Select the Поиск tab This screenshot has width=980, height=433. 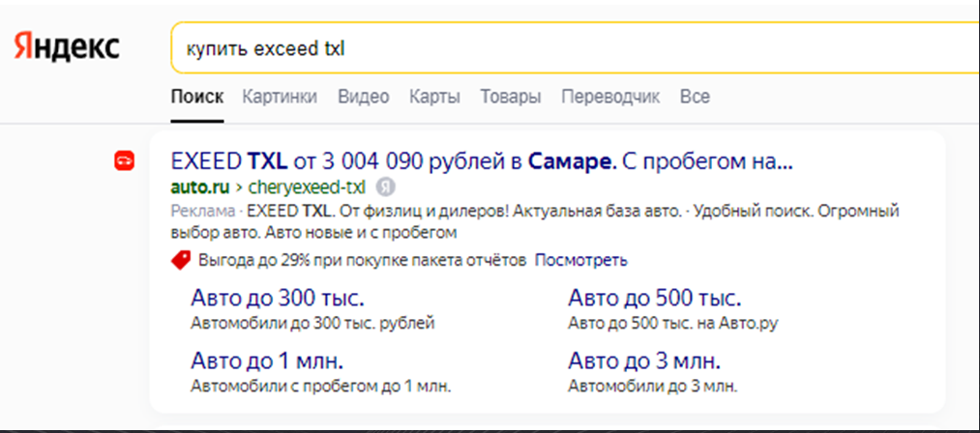click(x=197, y=97)
